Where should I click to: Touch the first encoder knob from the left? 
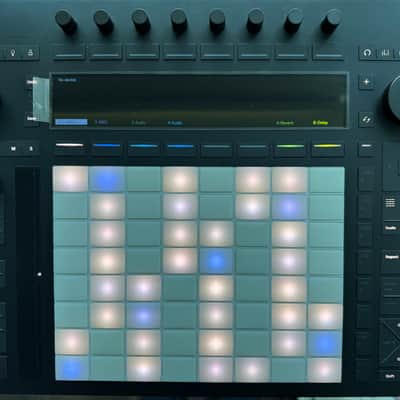pos(66,21)
